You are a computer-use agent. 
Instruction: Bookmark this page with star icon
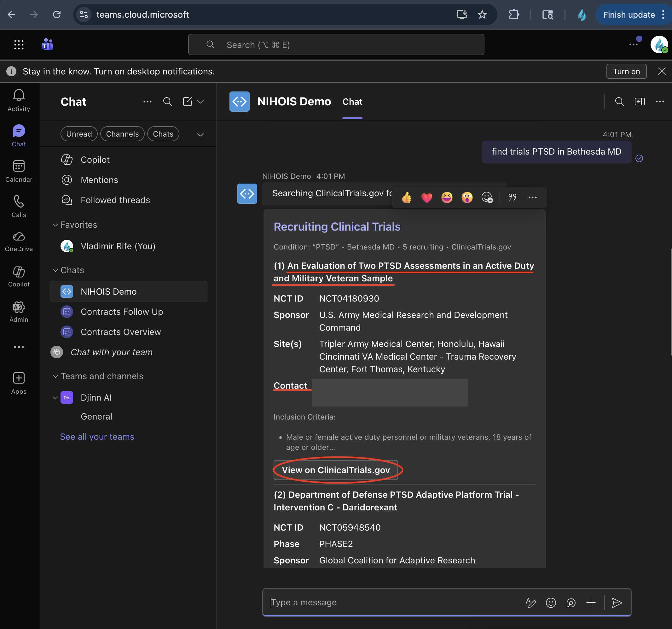tap(482, 15)
